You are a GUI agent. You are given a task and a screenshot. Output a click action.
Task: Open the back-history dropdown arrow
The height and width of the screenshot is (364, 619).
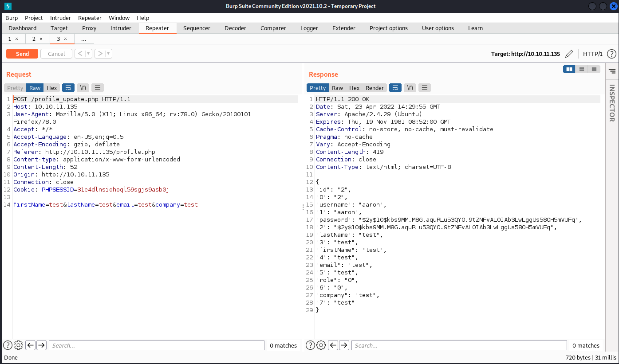(x=89, y=54)
